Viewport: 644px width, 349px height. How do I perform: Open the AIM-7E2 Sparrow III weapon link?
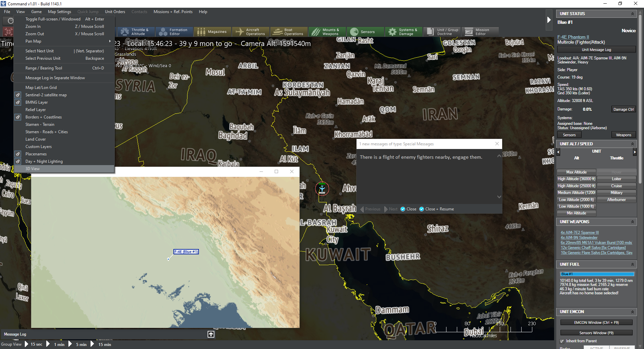coord(580,233)
